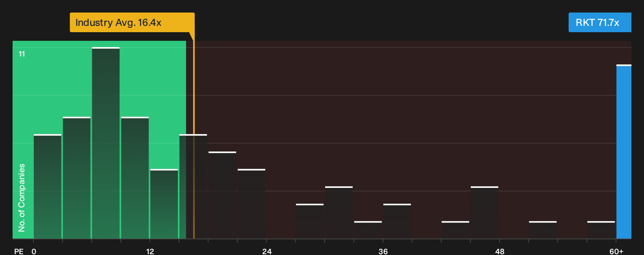Click the tallest histogram bar, topping 11
This screenshot has width=644, height=255.
point(106,143)
